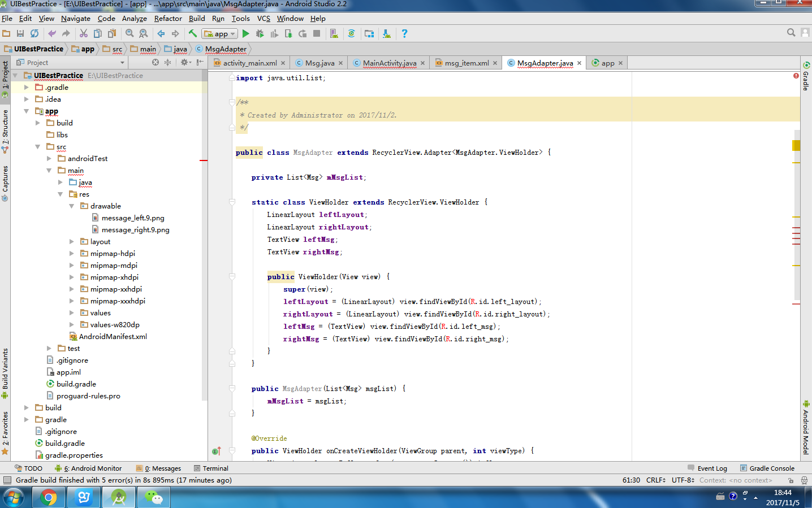
Task: Open the Refactor menu
Action: 168,18
